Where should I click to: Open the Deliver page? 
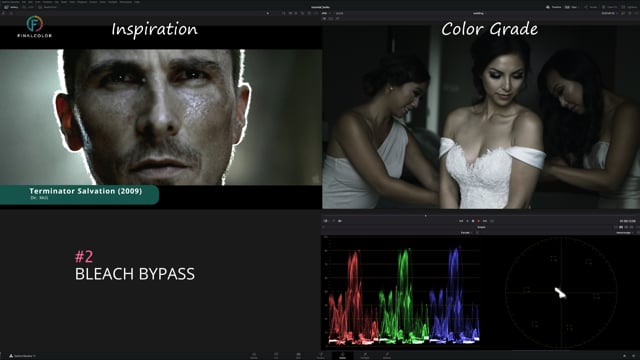(x=387, y=356)
